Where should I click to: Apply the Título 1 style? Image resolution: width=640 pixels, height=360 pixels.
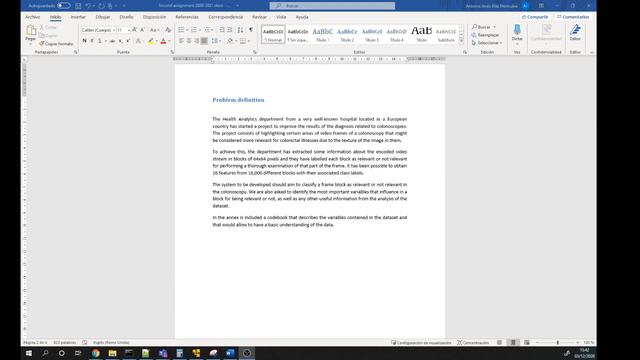coord(322,34)
